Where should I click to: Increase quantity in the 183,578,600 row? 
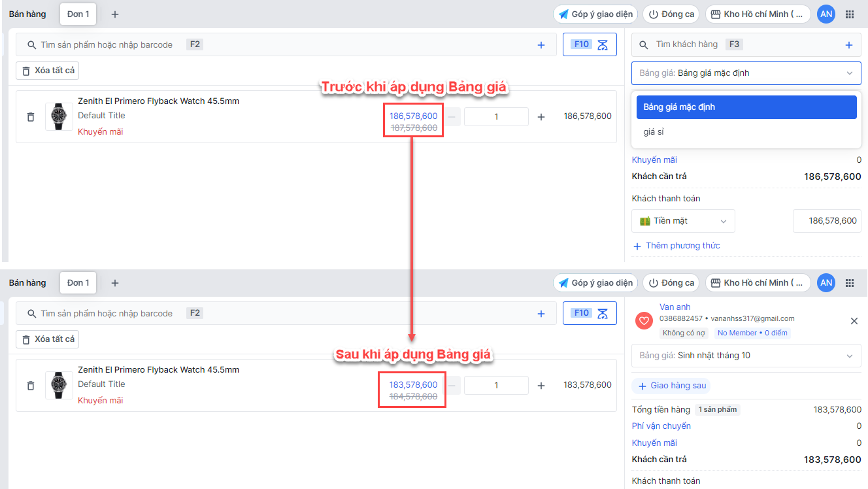[x=541, y=386]
